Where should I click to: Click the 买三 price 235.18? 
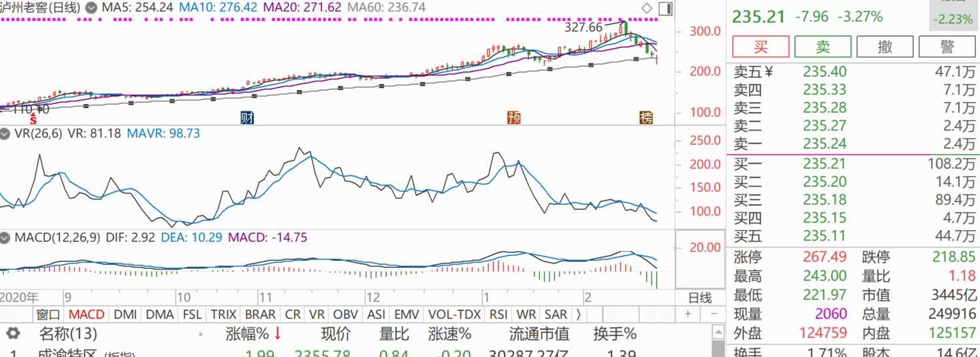824,200
